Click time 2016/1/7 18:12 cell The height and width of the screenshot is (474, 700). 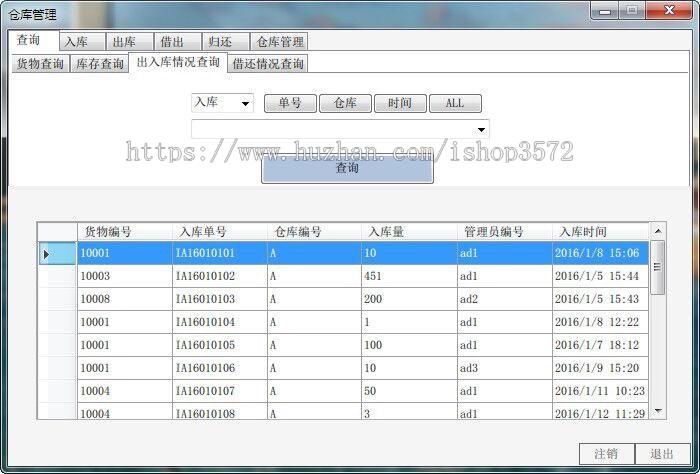pos(600,345)
